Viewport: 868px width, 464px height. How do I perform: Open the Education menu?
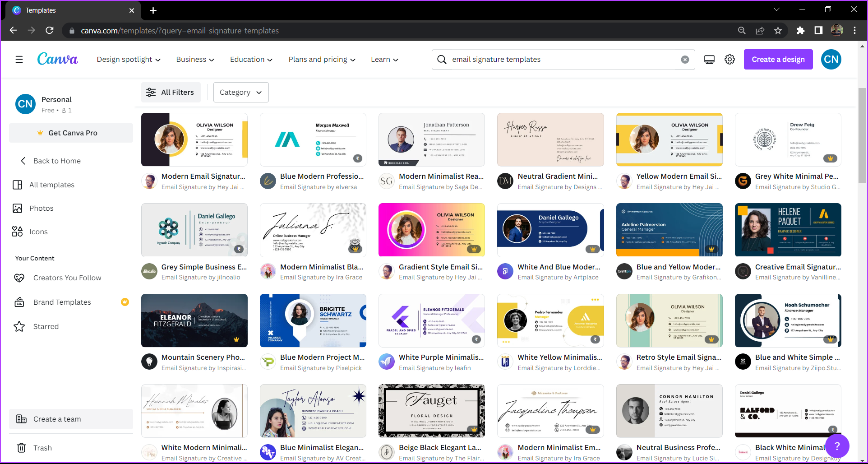tap(251, 60)
